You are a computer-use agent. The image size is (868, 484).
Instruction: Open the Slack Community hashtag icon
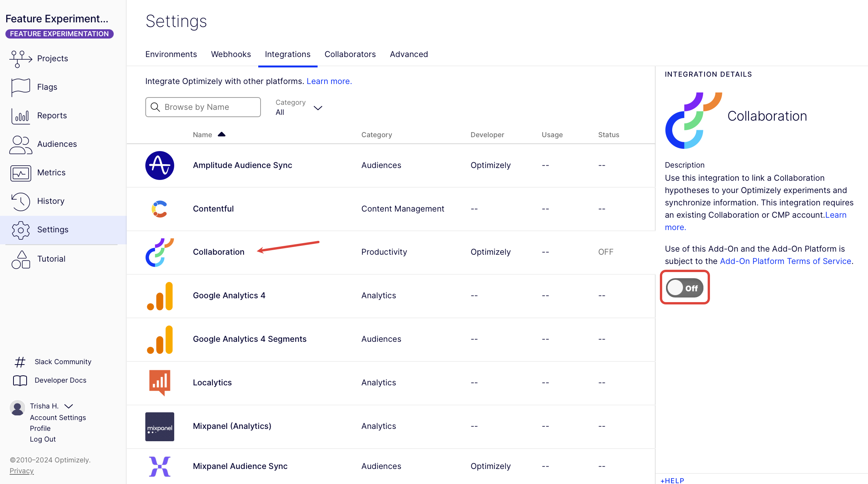tap(20, 362)
